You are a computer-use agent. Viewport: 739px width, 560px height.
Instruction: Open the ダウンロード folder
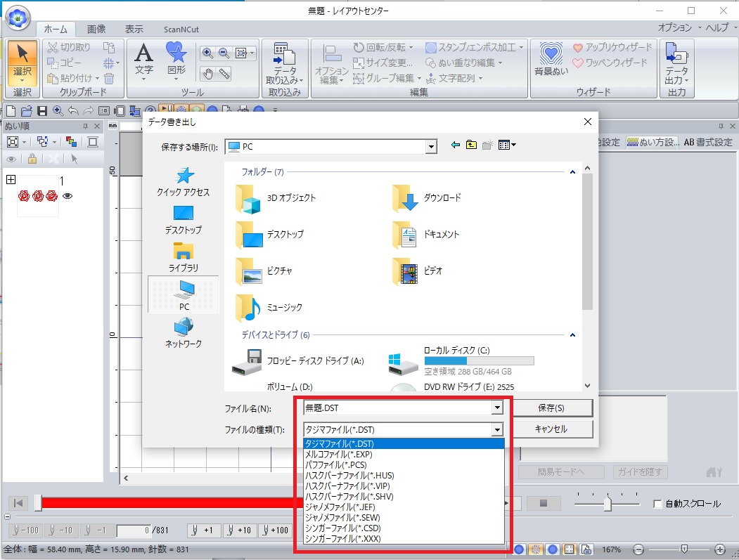pos(427,198)
